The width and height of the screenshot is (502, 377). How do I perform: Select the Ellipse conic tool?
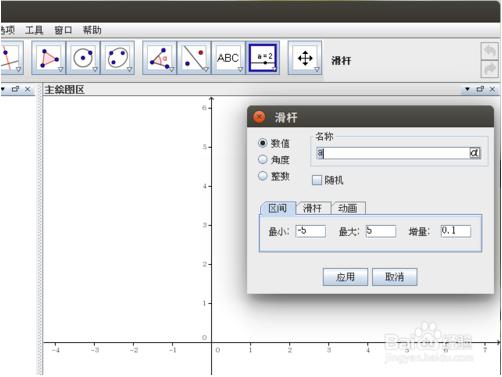click(118, 58)
